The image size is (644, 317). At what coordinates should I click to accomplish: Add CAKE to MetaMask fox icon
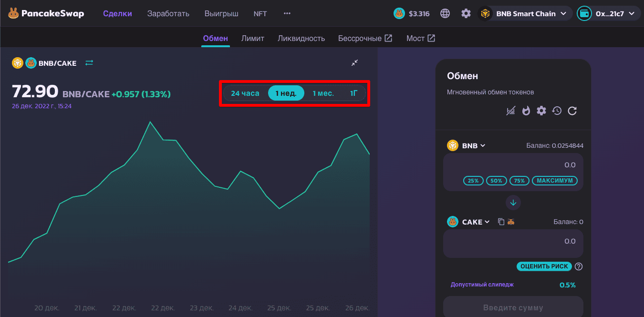511,222
